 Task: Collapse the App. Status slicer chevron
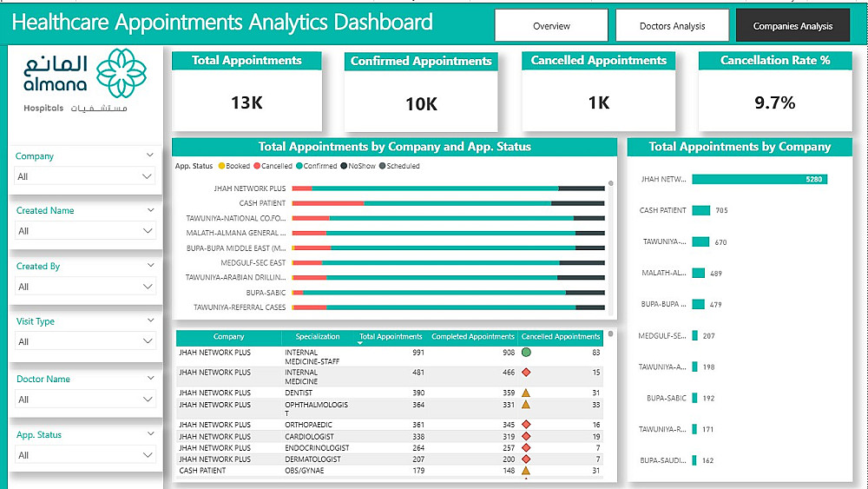[150, 433]
